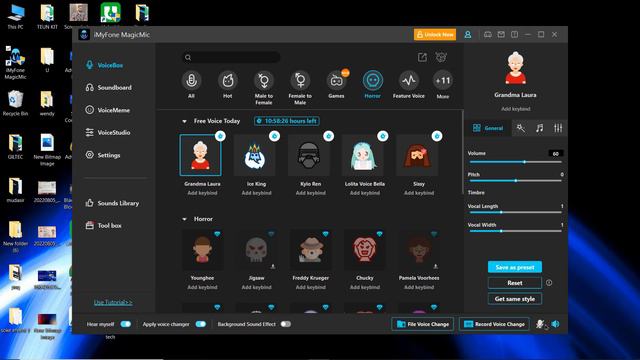This screenshot has height=360, width=640.
Task: Collapse the Horror section
Action: point(184,219)
